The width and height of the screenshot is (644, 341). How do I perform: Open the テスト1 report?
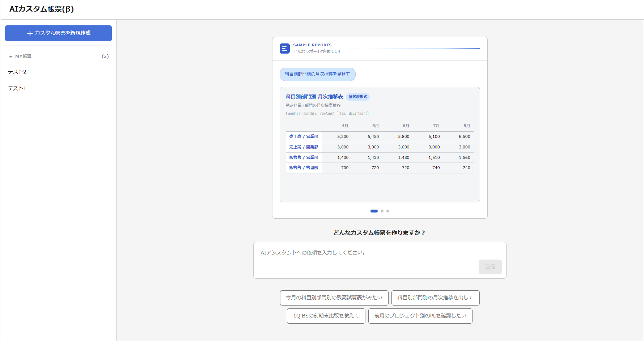coord(17,88)
